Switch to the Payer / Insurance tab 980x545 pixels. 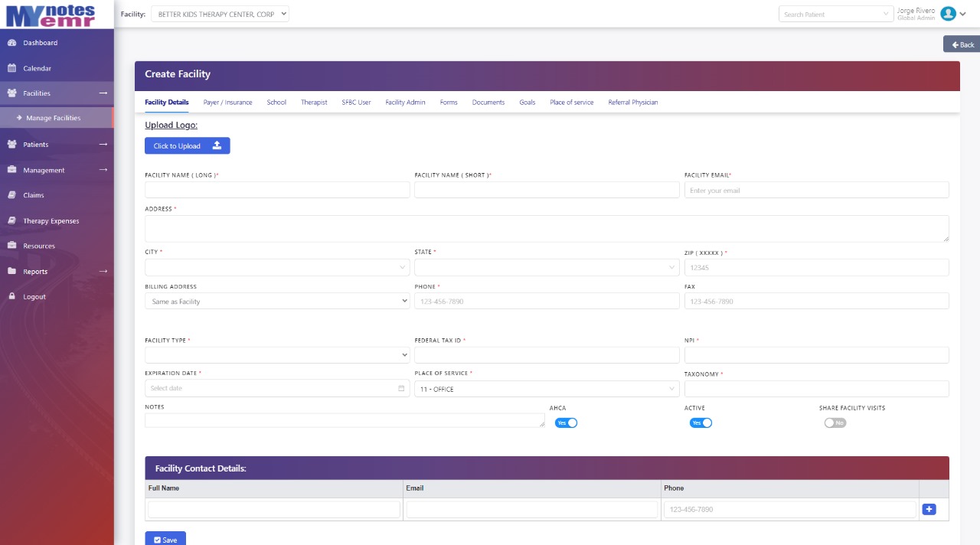click(x=227, y=103)
